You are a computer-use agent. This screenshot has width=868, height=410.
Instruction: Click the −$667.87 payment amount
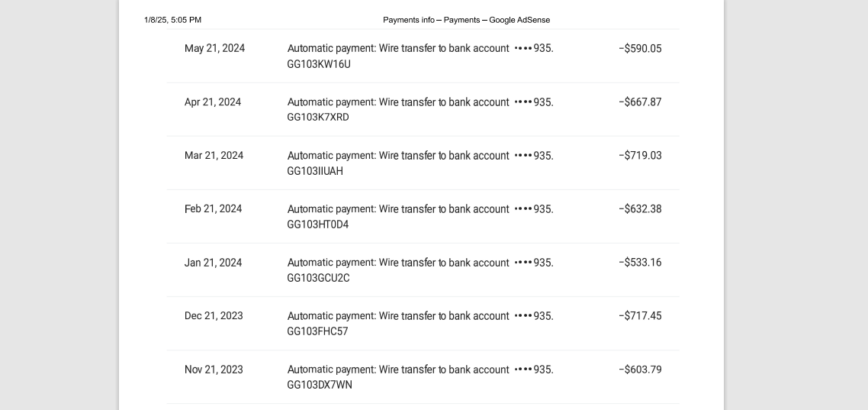pos(640,102)
